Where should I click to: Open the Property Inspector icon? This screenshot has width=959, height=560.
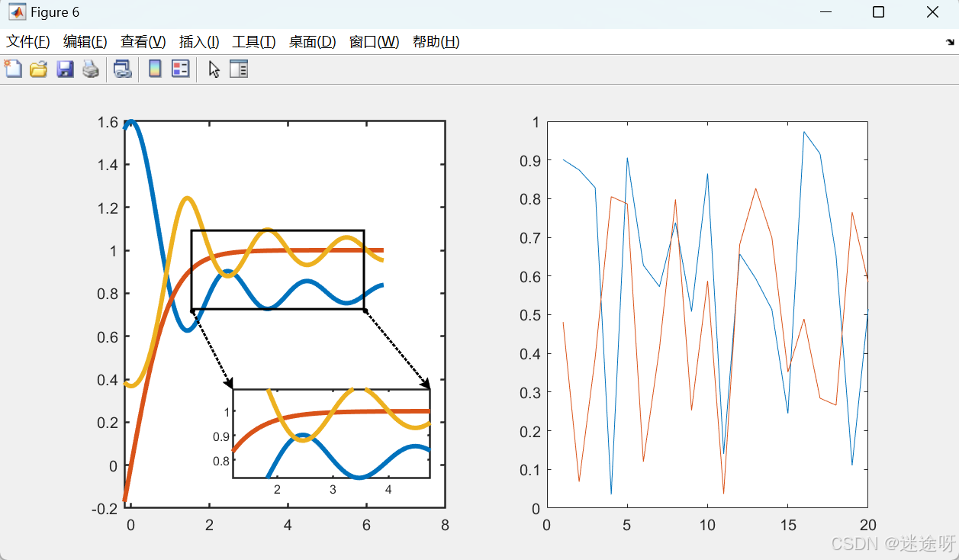coord(239,69)
